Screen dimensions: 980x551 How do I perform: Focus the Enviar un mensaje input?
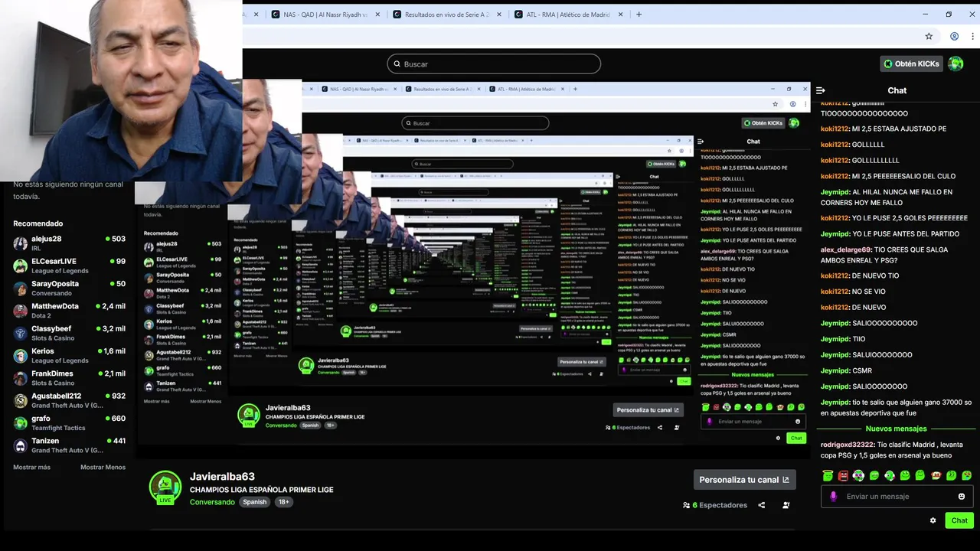(896, 496)
